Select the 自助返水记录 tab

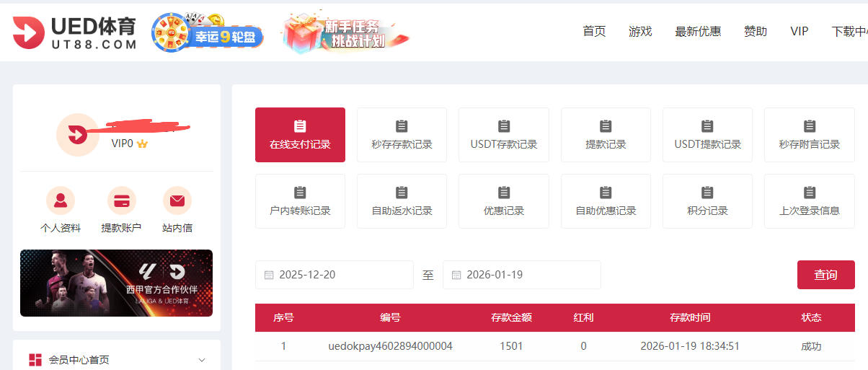pyautogui.click(x=402, y=201)
